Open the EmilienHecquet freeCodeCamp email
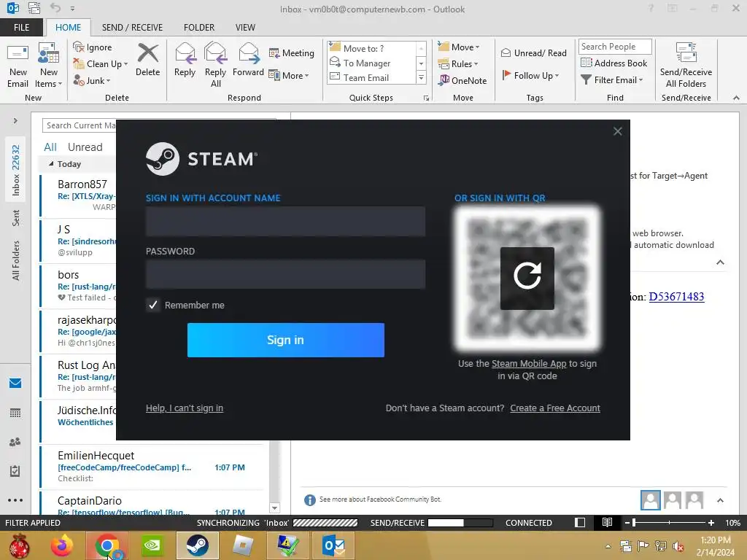 tap(152, 467)
